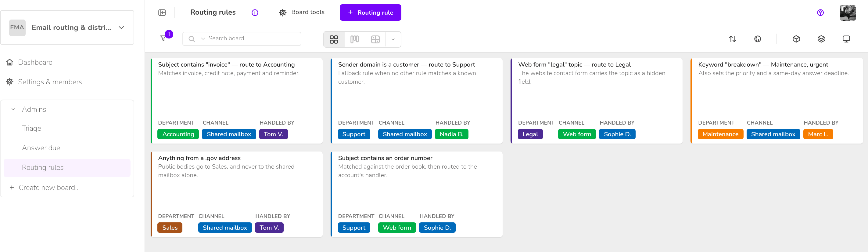Click the magnifier icon in search box
This screenshot has width=868, height=252.
pyautogui.click(x=192, y=39)
